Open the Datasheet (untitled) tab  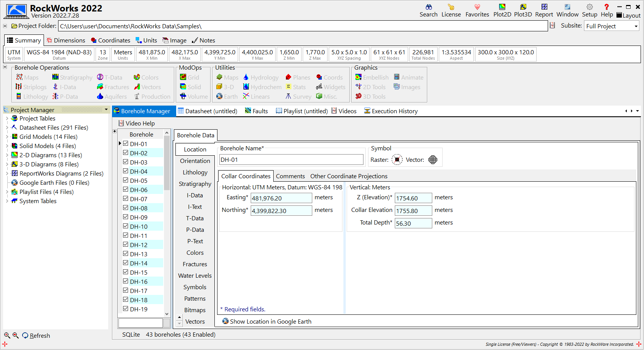[207, 111]
